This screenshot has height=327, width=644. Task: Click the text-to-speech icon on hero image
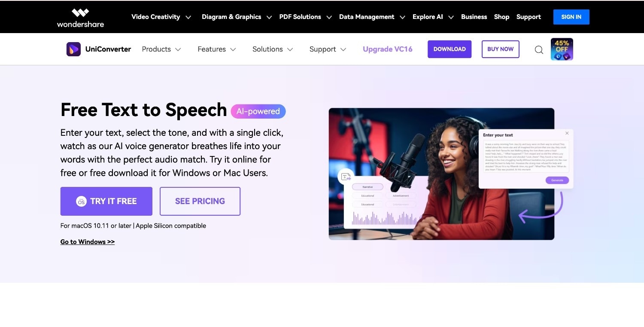point(346,177)
